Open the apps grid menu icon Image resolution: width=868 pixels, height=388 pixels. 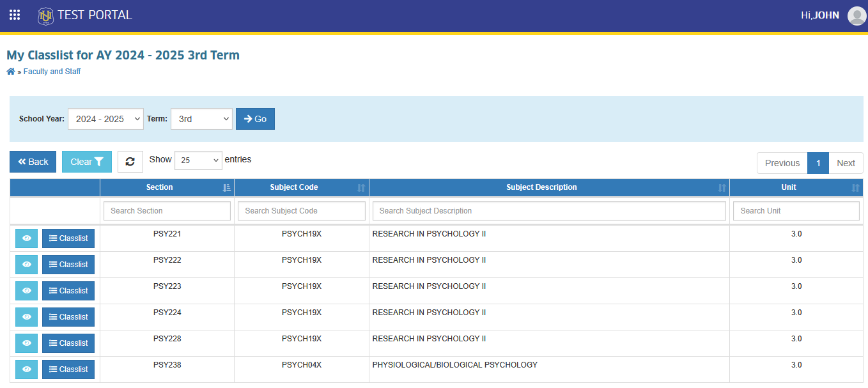click(x=15, y=15)
